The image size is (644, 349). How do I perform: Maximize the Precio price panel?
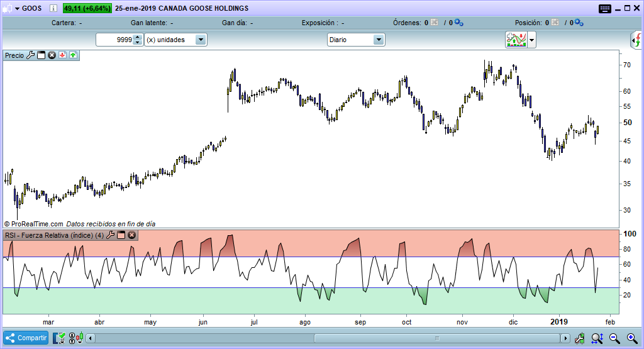pos(42,55)
